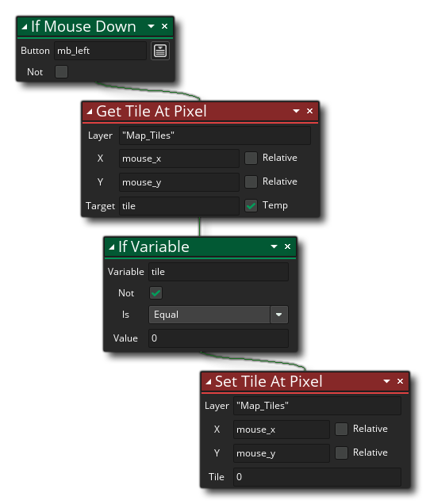Viewport: 426px width, 504px height.
Task: Collapse the If Mouse Down action block
Action: [x=25, y=27]
